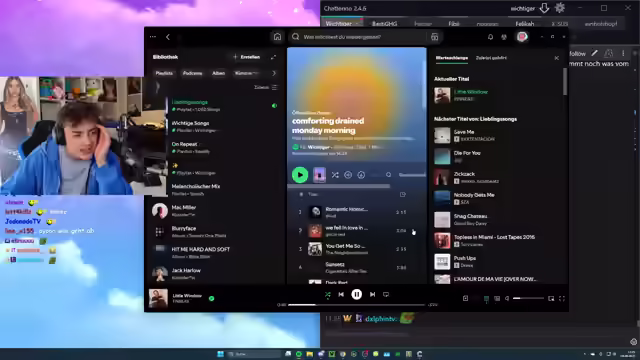Open the Wichtiger tab dropdown arrow in Chatterino
Viewport: 640px width, 360px height.
coord(357,24)
